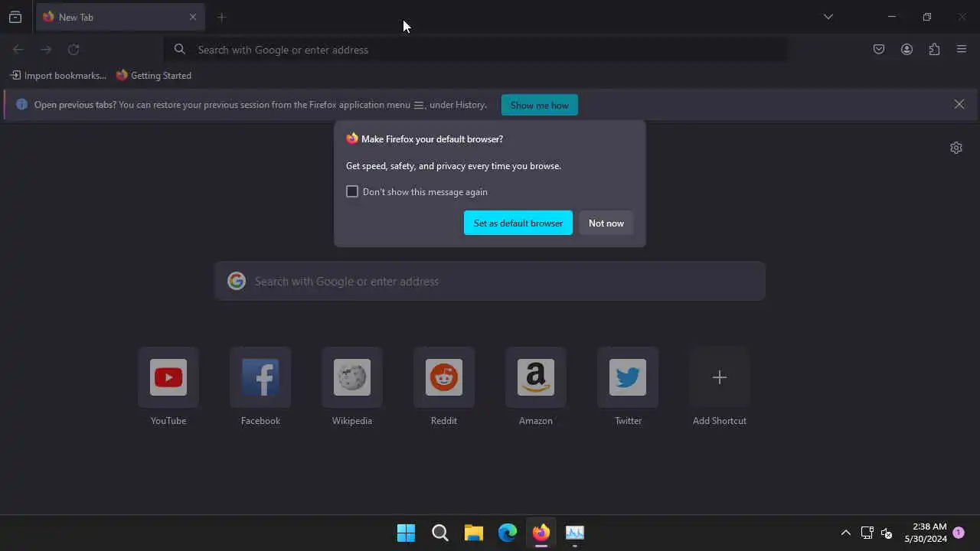Close the New Tab tab
Viewport: 980px width, 551px height.
(x=193, y=17)
